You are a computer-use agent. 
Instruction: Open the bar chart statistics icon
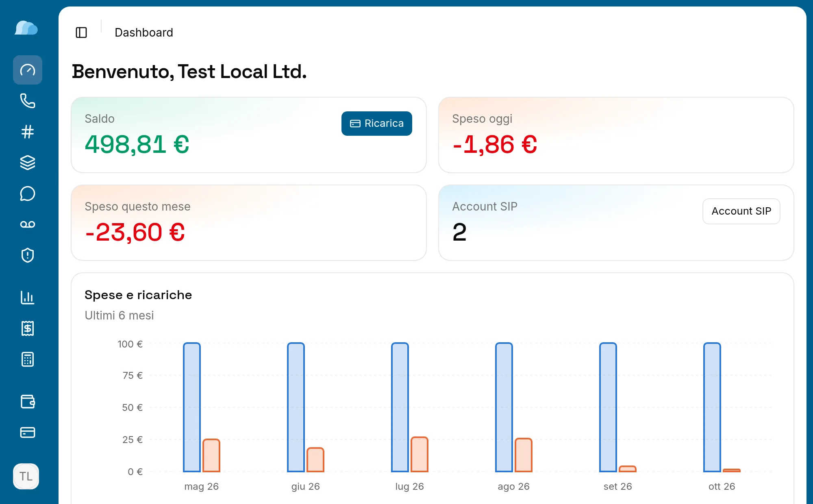point(28,298)
